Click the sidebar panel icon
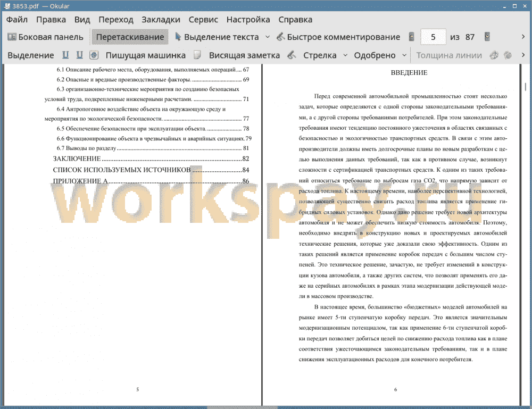This screenshot has width=532, height=409. pyautogui.click(x=12, y=37)
